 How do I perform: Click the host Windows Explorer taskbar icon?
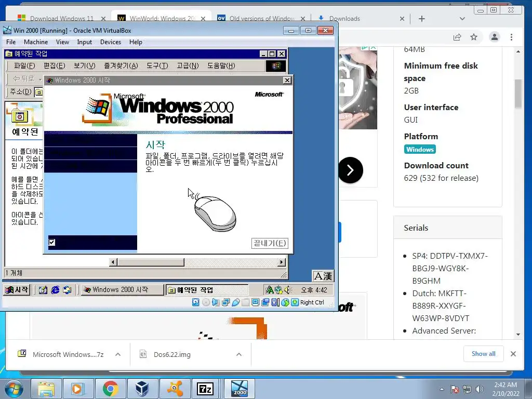[x=46, y=389]
